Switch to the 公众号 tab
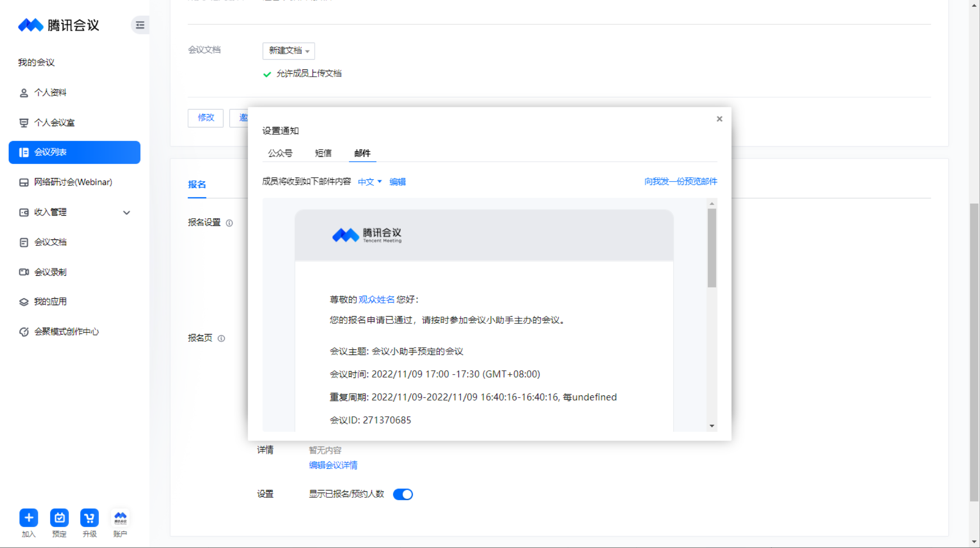This screenshot has height=548, width=980. [x=280, y=153]
